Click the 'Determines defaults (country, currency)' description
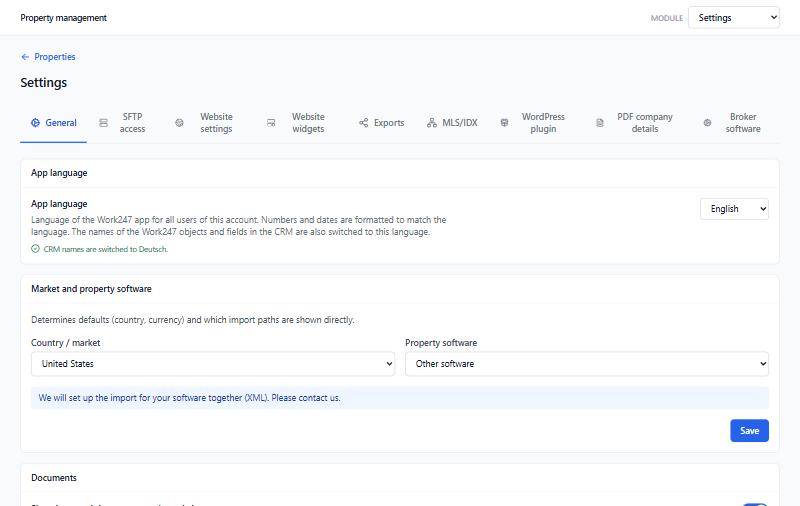This screenshot has width=800, height=506. 192,320
